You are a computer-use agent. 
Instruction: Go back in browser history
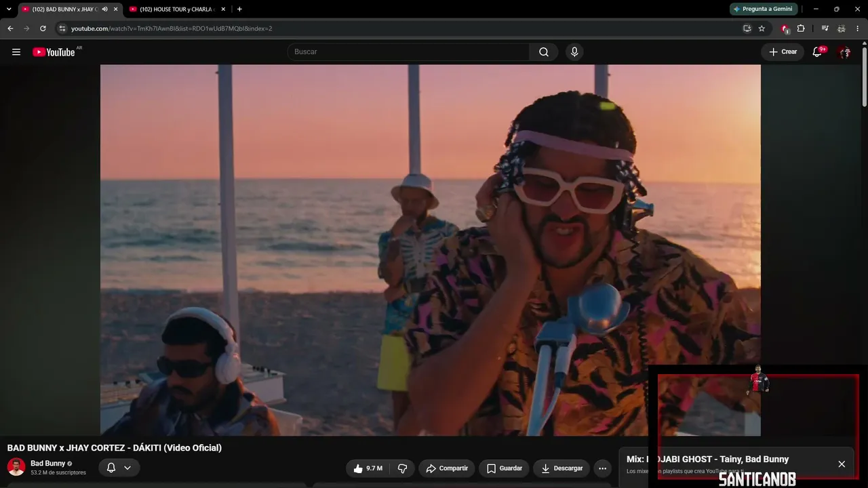click(x=10, y=28)
